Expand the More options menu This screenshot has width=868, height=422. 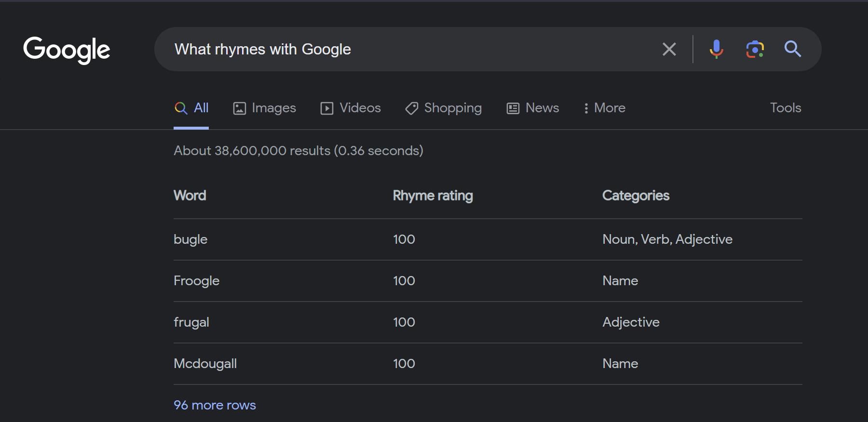click(604, 108)
